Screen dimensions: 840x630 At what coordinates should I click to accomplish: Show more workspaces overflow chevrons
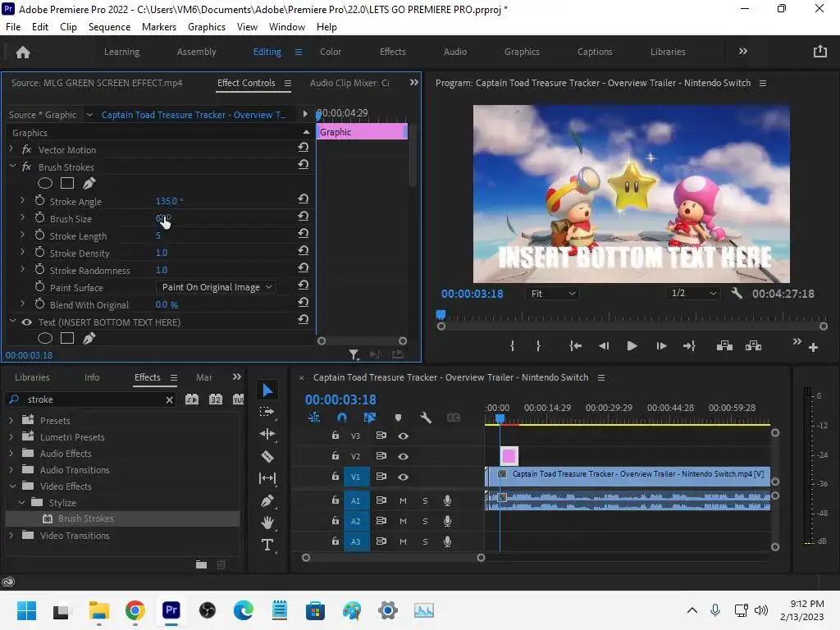742,52
